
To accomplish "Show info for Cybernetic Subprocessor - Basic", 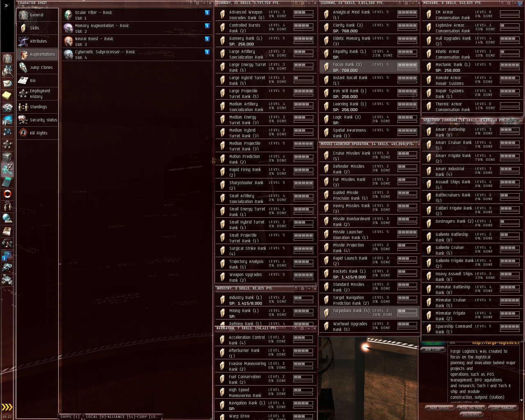I will click(207, 52).
